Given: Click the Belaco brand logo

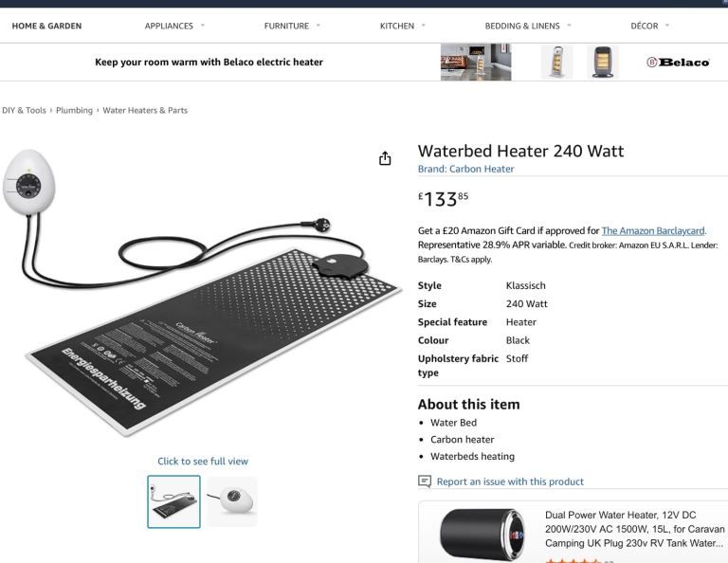Looking at the screenshot, I should (x=678, y=63).
